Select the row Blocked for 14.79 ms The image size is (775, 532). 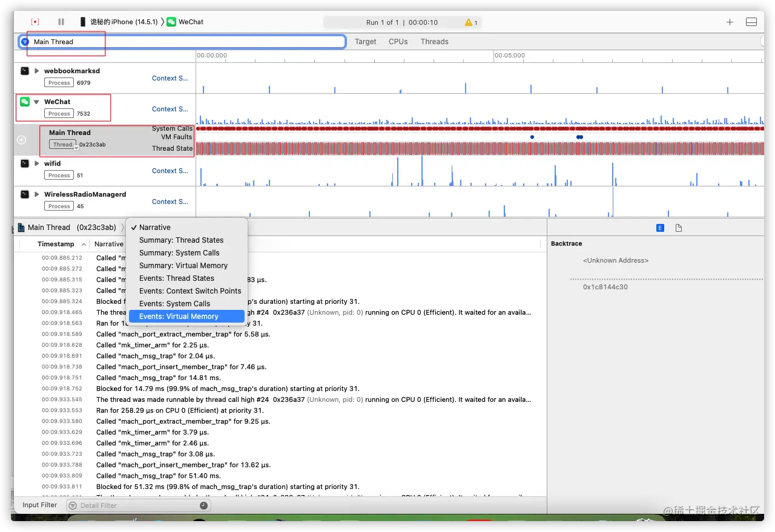[x=280, y=389]
